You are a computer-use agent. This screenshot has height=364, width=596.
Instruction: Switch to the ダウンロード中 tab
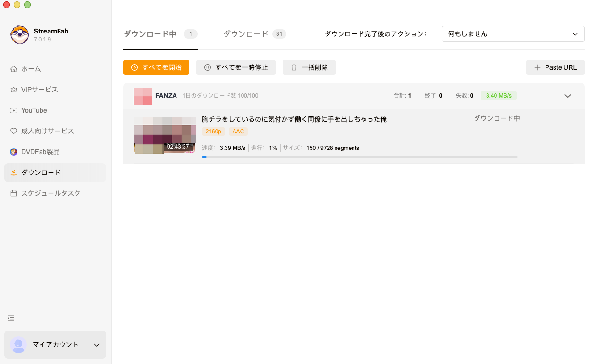click(160, 34)
